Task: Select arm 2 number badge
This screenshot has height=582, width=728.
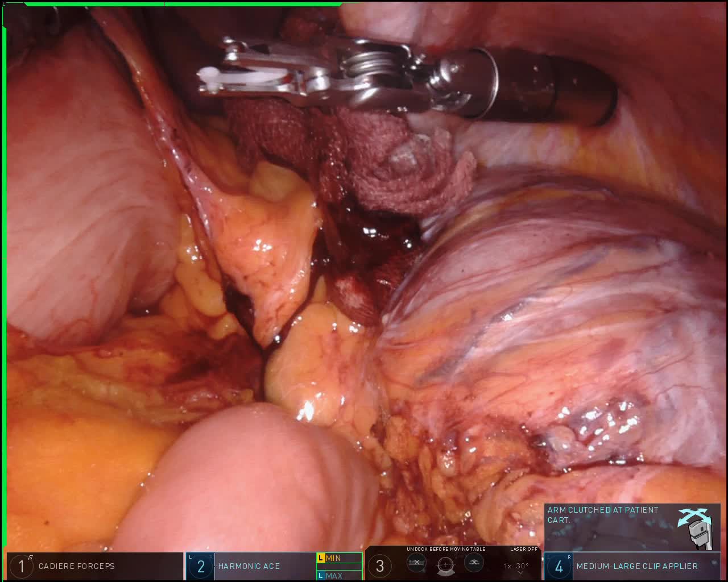Action: pyautogui.click(x=201, y=566)
